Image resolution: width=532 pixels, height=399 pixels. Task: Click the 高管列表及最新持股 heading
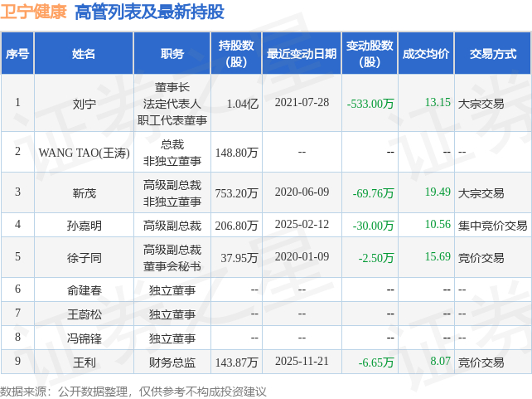click(x=149, y=12)
